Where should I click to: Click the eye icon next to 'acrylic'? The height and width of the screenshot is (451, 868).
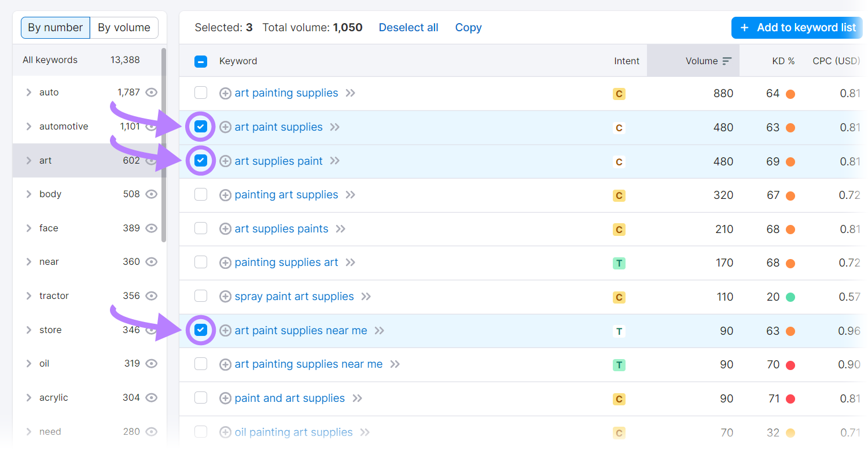tap(151, 397)
